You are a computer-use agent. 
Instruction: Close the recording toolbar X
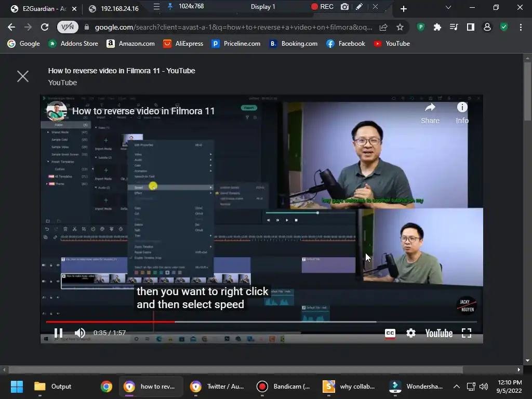pyautogui.click(x=375, y=7)
